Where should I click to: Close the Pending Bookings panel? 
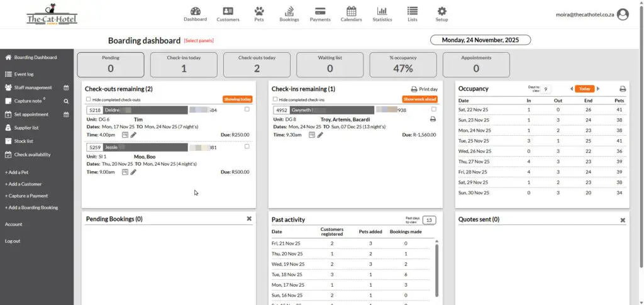pos(249,219)
